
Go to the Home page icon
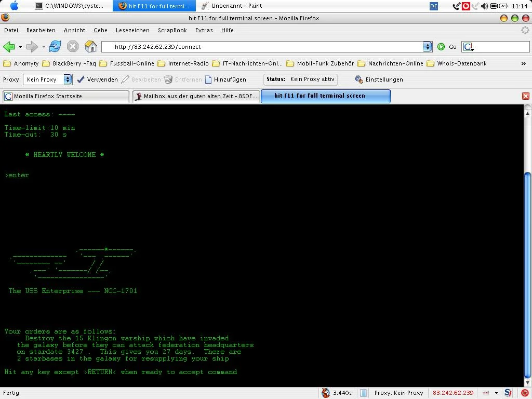tap(90, 47)
